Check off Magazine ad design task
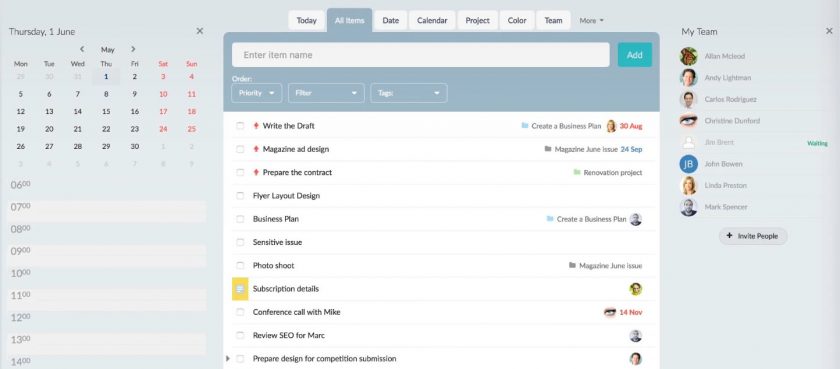Viewport: 840px width, 369px height. [240, 149]
